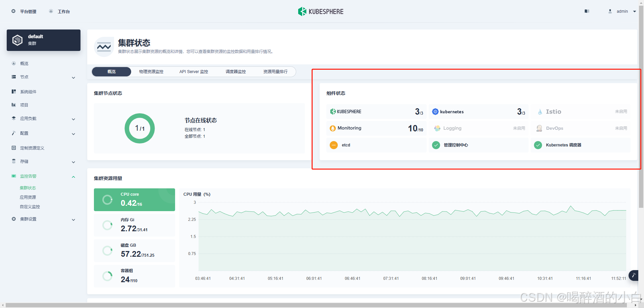Click the Logging component icon

tap(437, 128)
